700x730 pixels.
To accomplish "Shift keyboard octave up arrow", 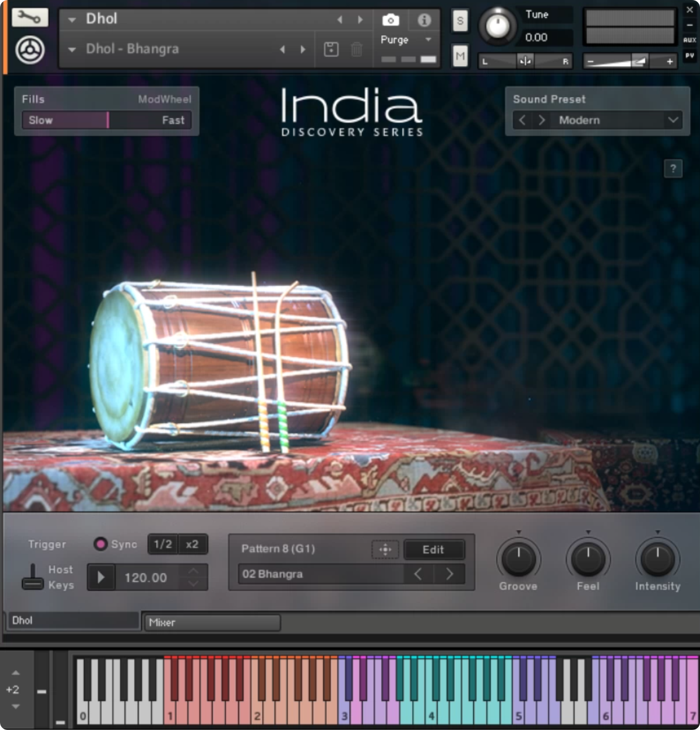I will click(x=15, y=673).
